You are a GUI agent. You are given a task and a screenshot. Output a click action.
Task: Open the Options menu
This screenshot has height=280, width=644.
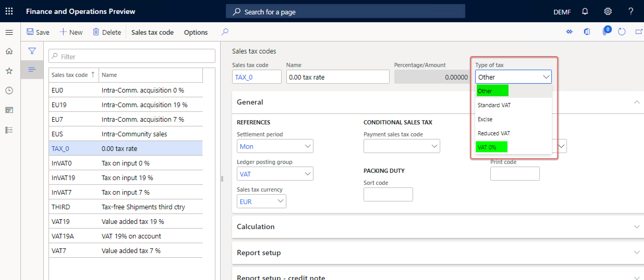point(196,32)
